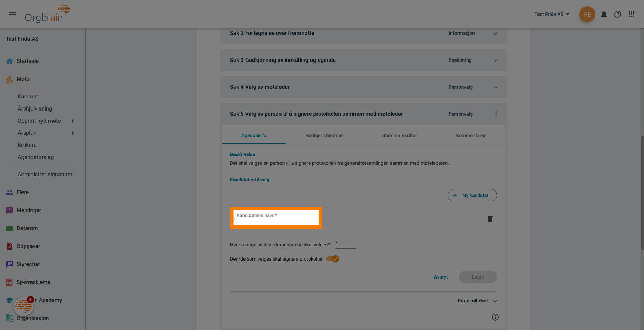Screen dimensions: 644x330
Task: Click the Møter gavel icon
Action: [10, 79]
